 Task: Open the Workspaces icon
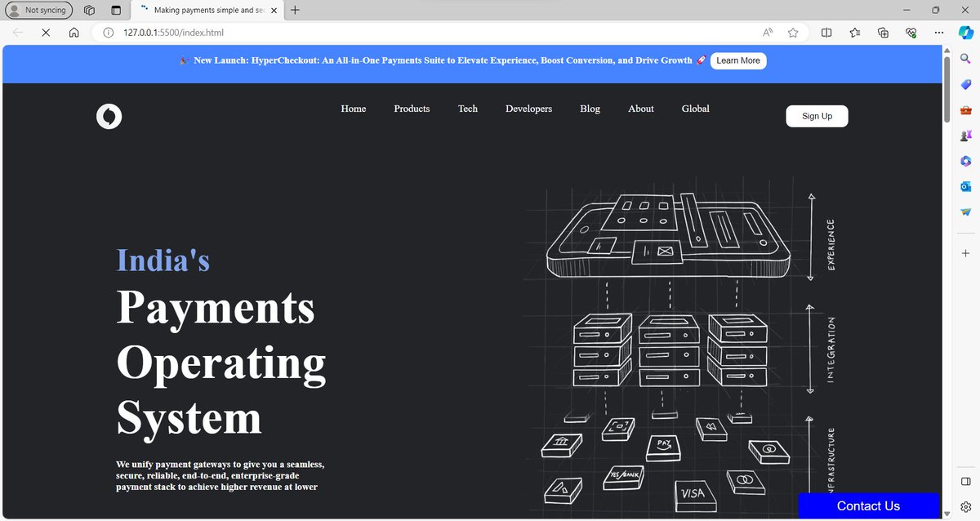click(x=89, y=10)
